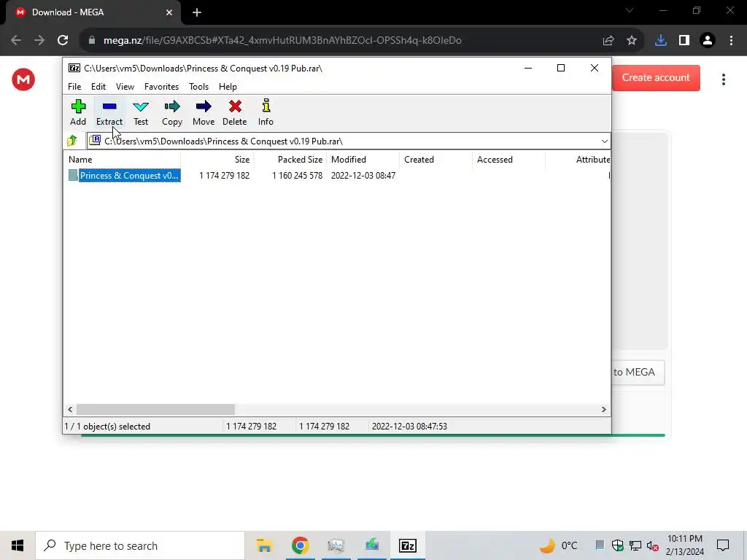
Task: Select the Princess & Conquest v0... entry
Action: (129, 176)
